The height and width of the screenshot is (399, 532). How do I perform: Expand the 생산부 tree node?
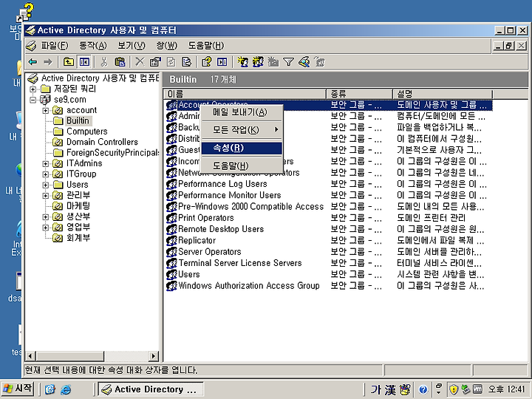pos(46,216)
